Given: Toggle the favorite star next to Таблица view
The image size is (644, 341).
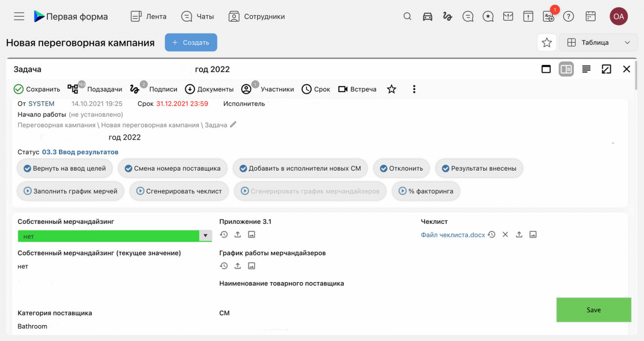Looking at the screenshot, I should 547,42.
